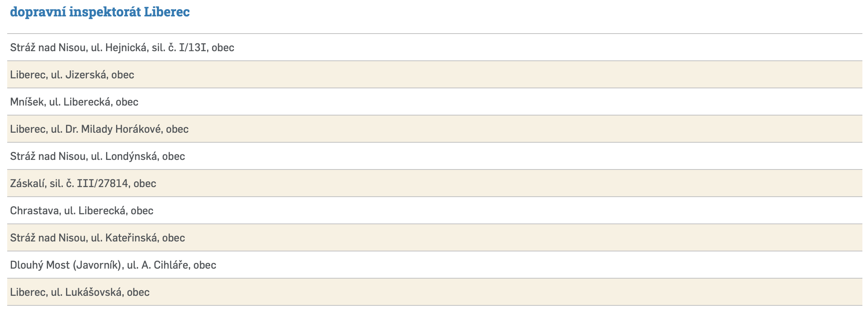
Task: Select the Dlouhý Most (Javorník) row
Action: (113, 265)
